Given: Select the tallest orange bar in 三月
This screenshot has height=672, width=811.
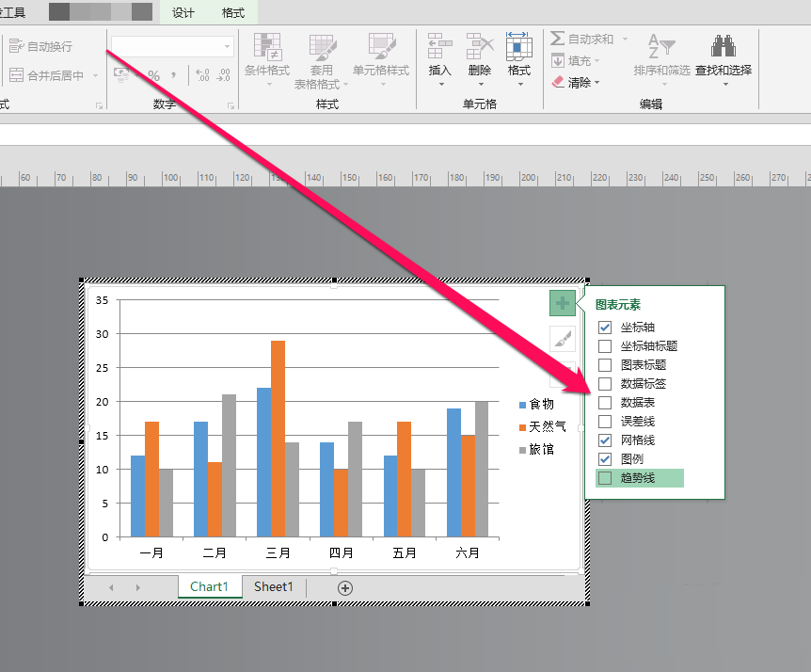Looking at the screenshot, I should point(278,439).
